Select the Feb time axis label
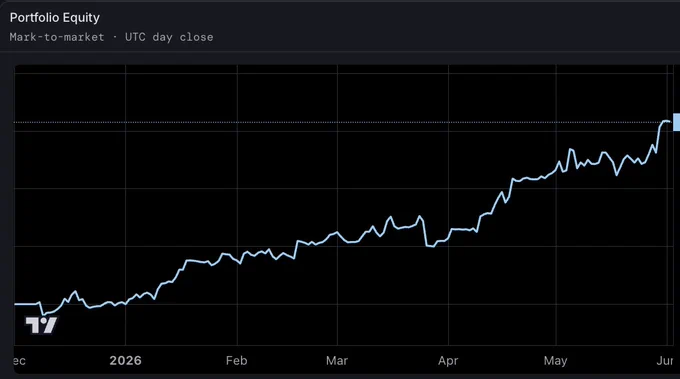Image resolution: width=680 pixels, height=379 pixels. coord(237,360)
